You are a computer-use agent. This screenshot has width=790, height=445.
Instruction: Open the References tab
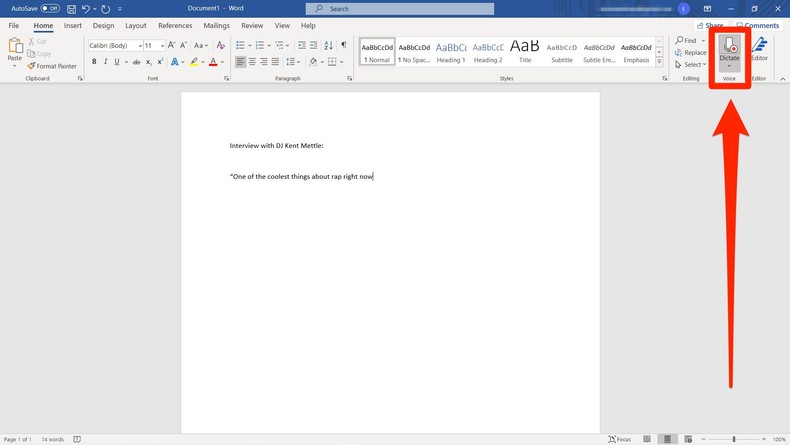[x=175, y=26]
